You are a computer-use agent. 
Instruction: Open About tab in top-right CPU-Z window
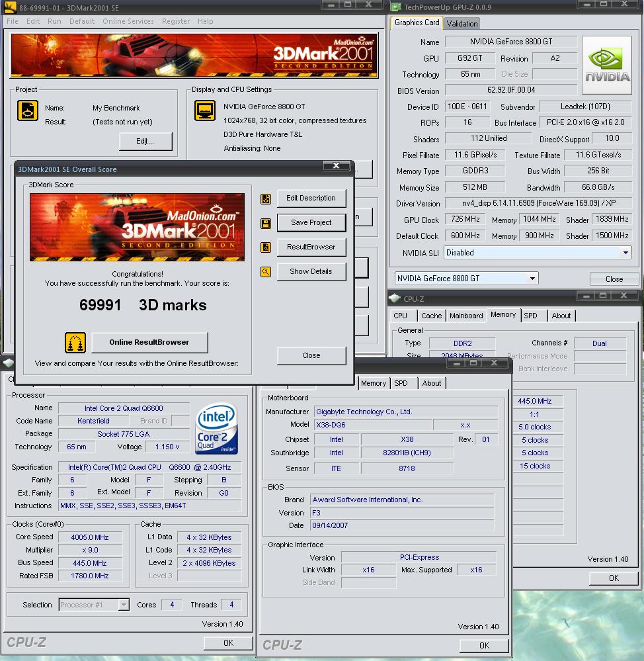[561, 316]
